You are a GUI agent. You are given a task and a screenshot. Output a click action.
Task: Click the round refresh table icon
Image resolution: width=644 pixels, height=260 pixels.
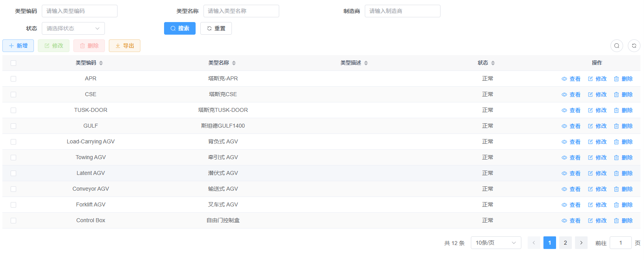(x=634, y=46)
